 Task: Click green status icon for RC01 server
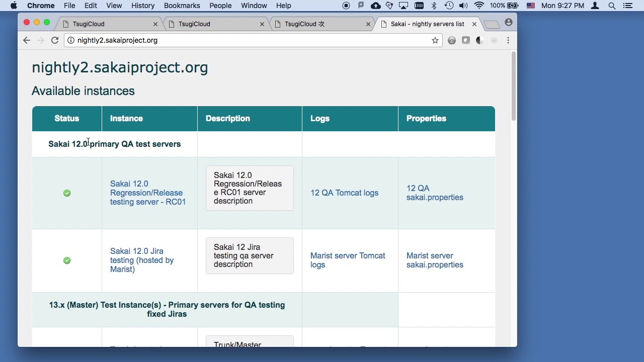tap(67, 193)
